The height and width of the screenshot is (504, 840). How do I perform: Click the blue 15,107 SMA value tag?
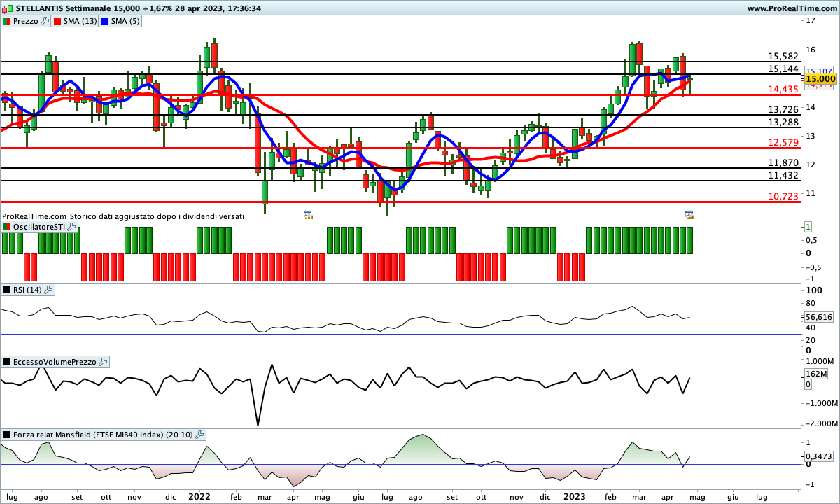point(819,71)
